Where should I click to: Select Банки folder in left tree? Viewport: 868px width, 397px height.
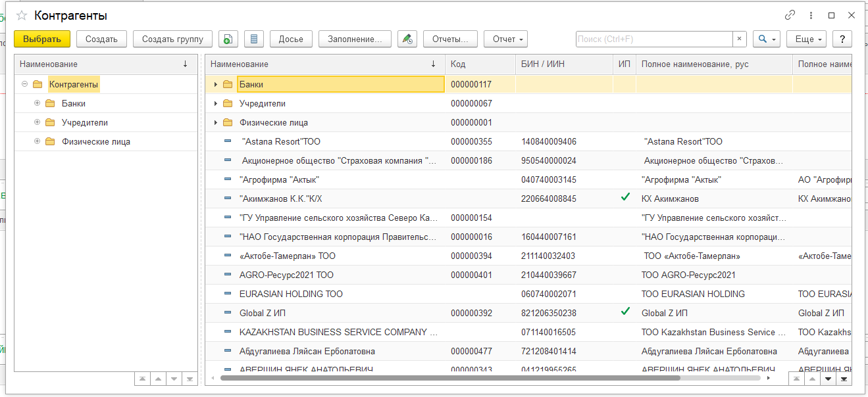click(74, 103)
